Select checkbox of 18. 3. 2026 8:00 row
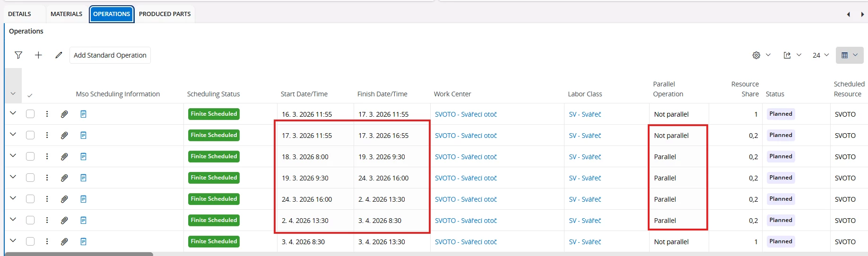This screenshot has height=256, width=868. 30,156
